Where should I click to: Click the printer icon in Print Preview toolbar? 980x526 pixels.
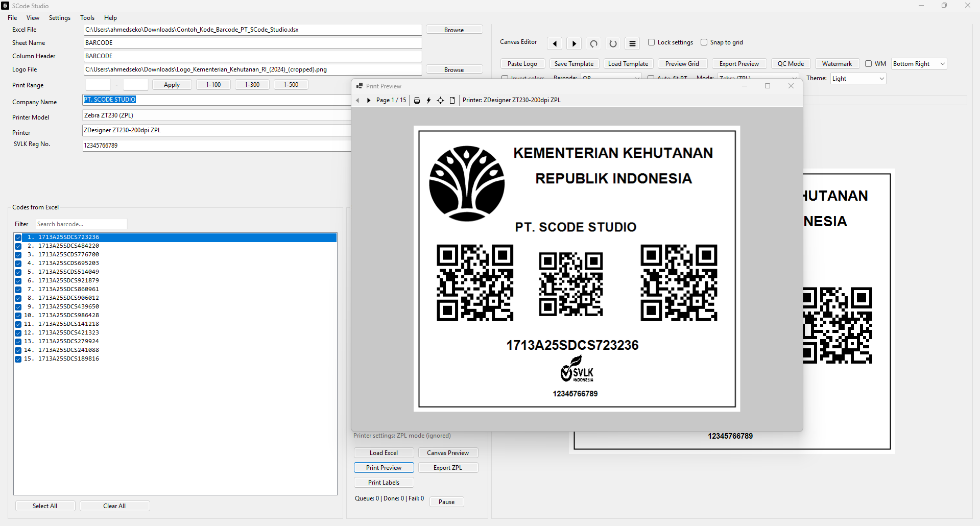pyautogui.click(x=417, y=101)
